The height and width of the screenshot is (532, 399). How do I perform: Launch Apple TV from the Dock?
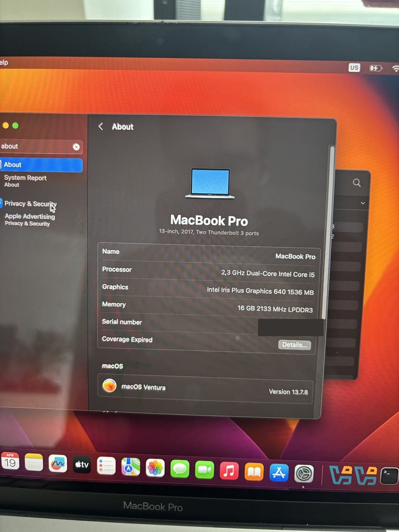point(82,465)
